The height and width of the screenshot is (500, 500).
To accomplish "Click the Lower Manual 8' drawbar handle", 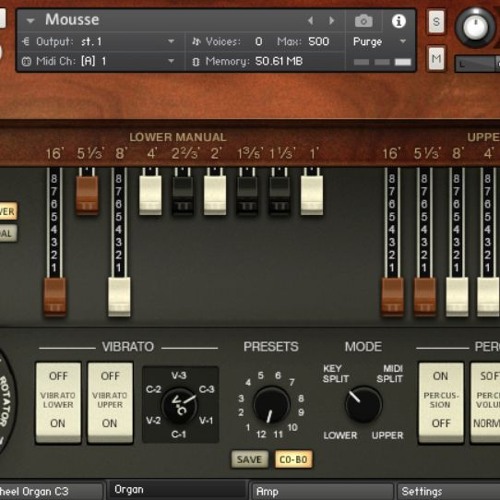I will (119, 297).
